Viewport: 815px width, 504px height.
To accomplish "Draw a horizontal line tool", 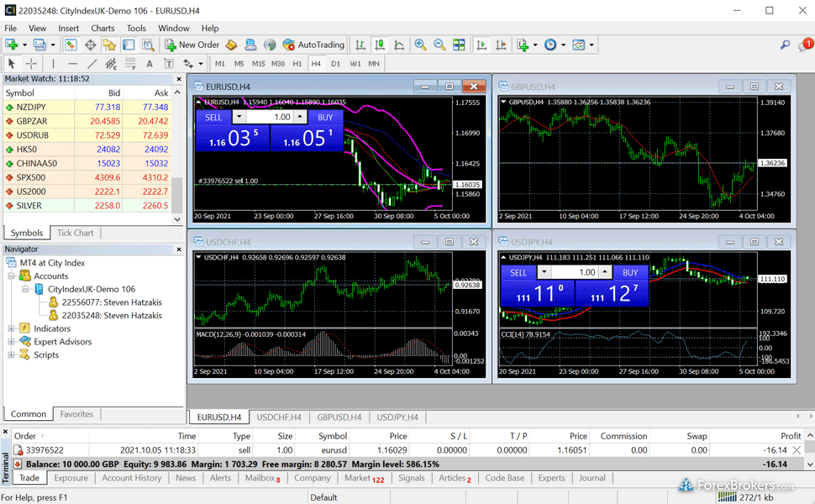I will (73, 63).
